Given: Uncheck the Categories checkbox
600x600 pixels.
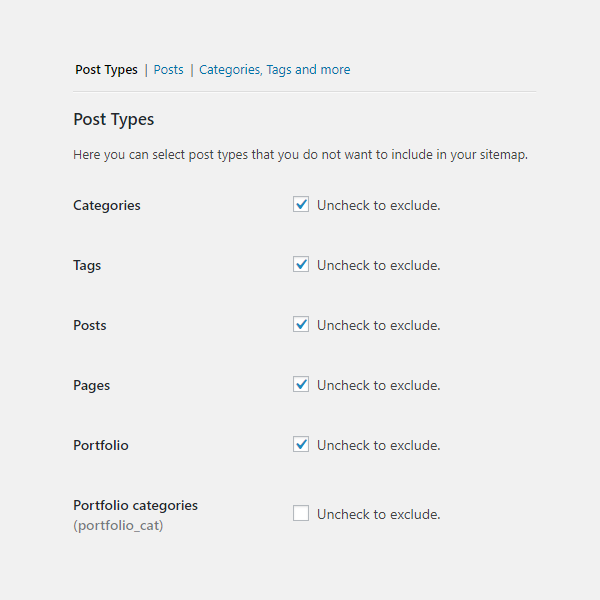Looking at the screenshot, I should (x=301, y=205).
